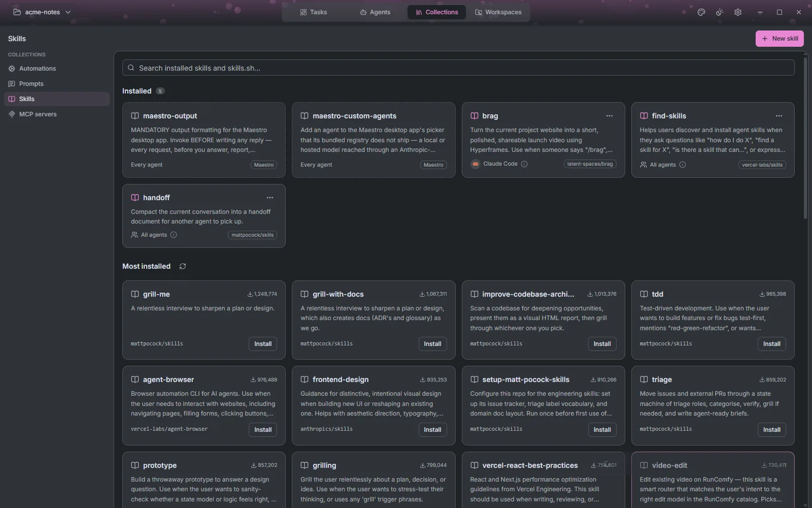Switch to the Tasks tab
Screen dimensions: 812x508
[x=314, y=12]
